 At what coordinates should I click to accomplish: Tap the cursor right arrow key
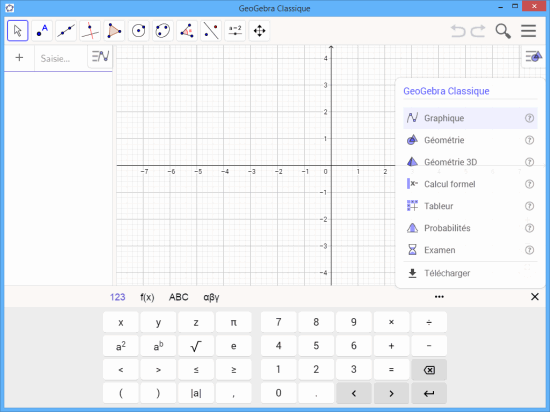(x=391, y=393)
